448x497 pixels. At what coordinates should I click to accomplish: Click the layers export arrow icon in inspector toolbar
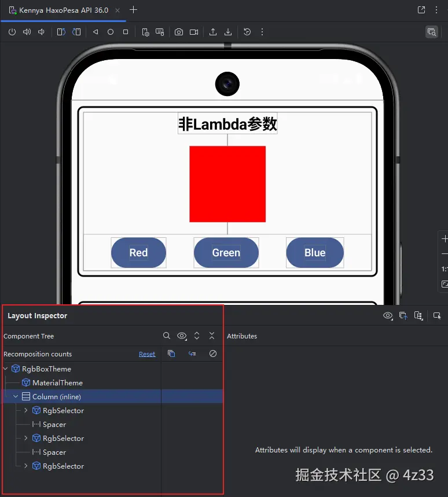pyautogui.click(x=403, y=316)
